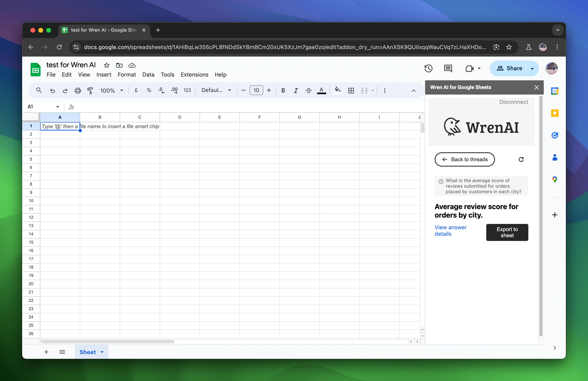Screen dimensions: 588x381
Task: Open the fill color picker
Action: coord(337,91)
